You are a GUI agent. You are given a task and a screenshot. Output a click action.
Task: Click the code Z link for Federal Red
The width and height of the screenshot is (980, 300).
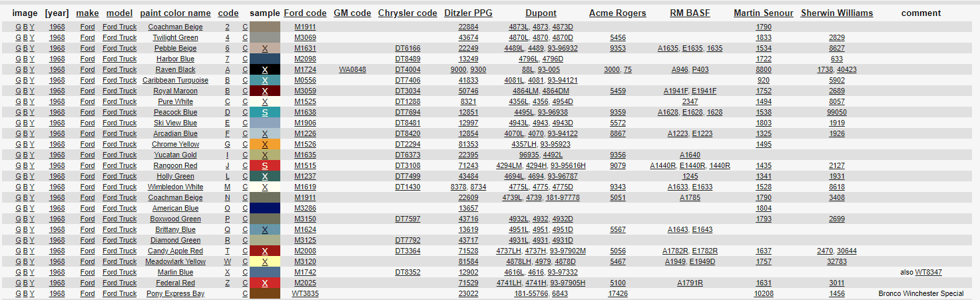(227, 283)
